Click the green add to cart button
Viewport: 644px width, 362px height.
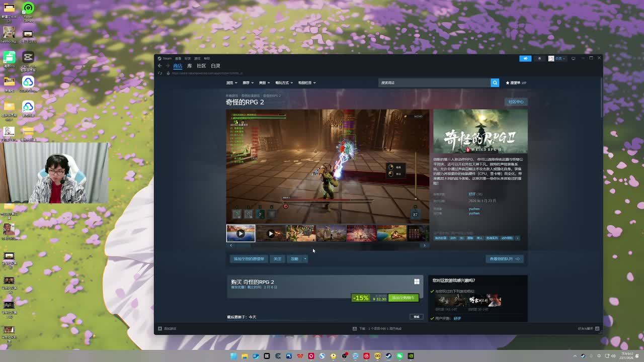(x=403, y=298)
